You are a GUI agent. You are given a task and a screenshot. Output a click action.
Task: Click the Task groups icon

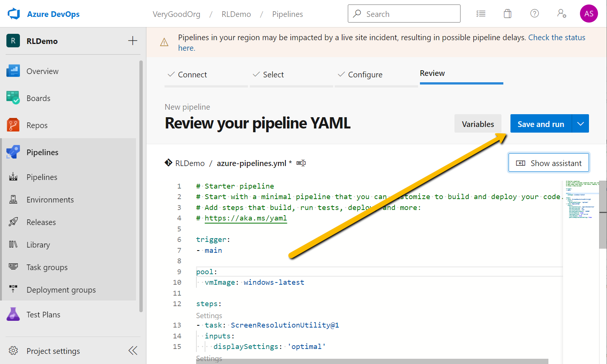coord(13,267)
